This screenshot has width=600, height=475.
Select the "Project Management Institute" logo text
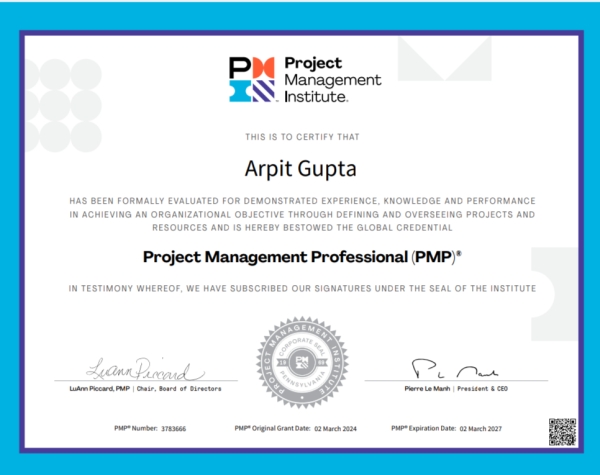[x=333, y=80]
